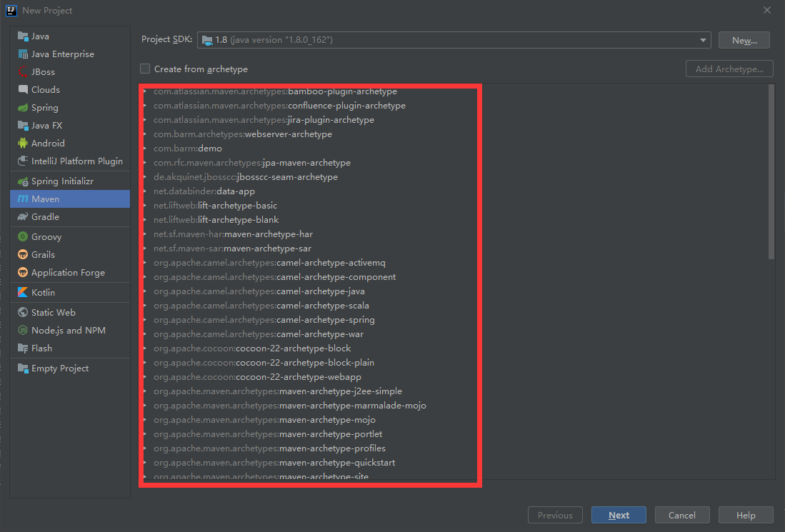Click the Android robot icon
Screen dimensions: 785x532
pos(23,143)
